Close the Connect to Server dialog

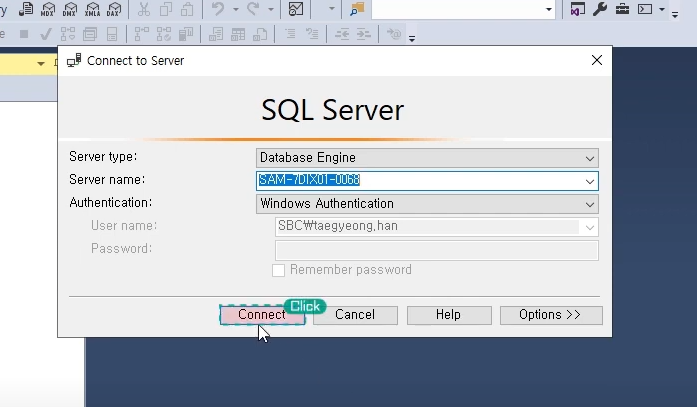point(597,60)
